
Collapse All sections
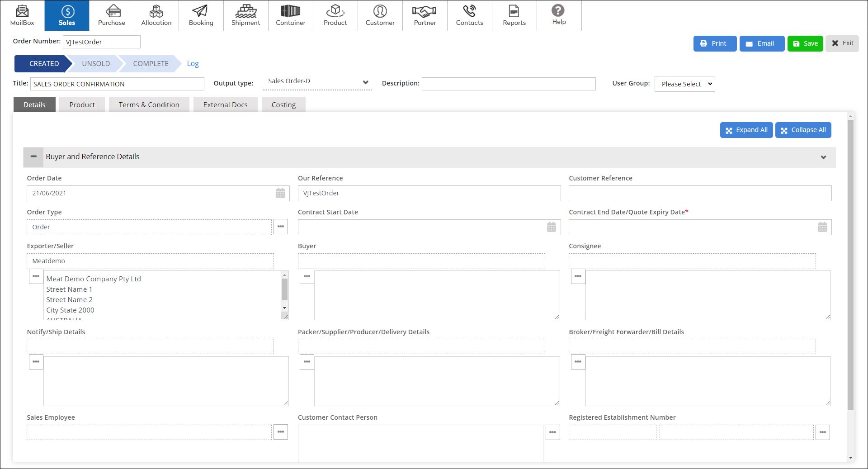[803, 130]
